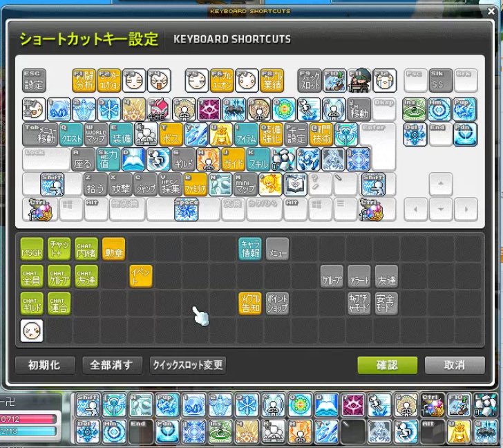Click the 初期化 reset button
Screen dimensions: 503x448
tap(45, 365)
